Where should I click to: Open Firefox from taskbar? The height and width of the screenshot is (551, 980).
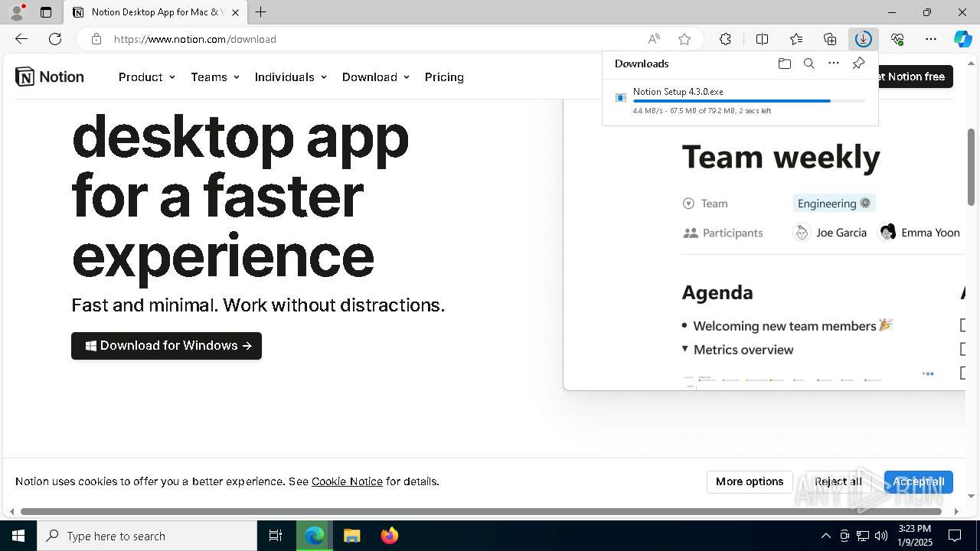(389, 536)
